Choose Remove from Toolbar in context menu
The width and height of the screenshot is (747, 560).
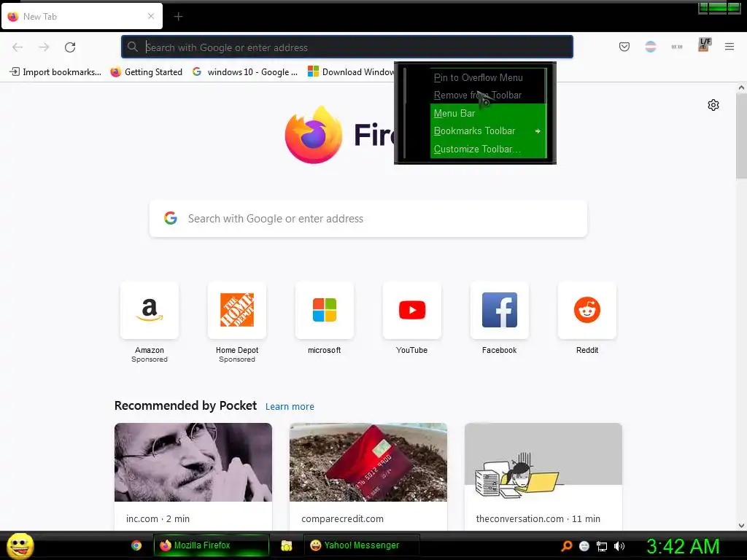(x=488, y=96)
